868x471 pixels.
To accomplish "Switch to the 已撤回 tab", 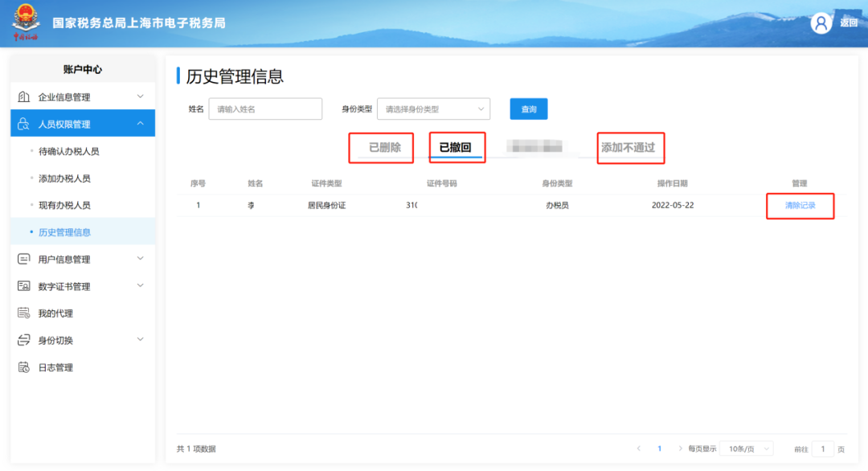I will coord(455,147).
